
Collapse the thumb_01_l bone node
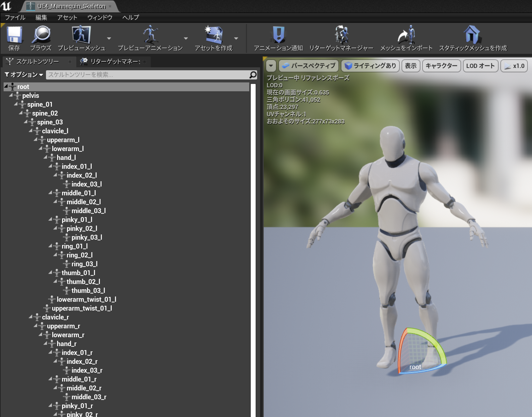pyautogui.click(x=50, y=272)
